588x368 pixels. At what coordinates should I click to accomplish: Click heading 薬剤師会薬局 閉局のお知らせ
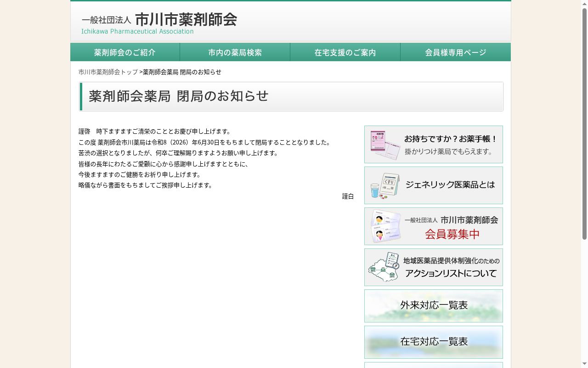coord(178,96)
